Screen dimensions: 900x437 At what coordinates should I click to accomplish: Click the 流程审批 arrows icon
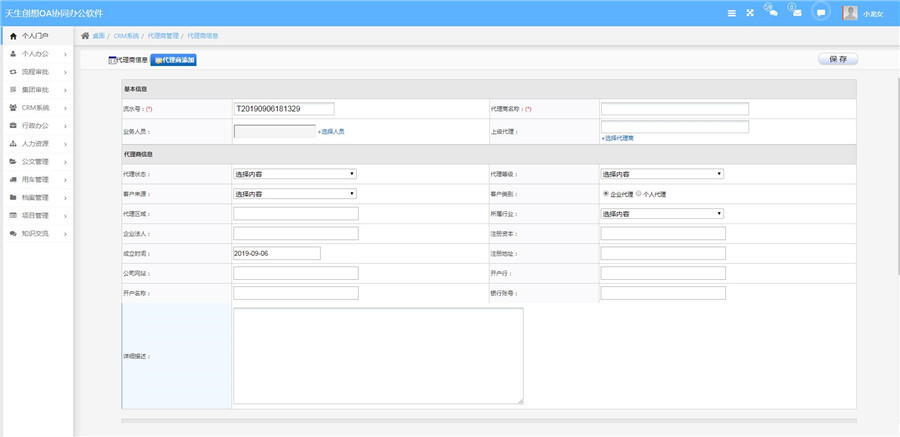point(13,72)
